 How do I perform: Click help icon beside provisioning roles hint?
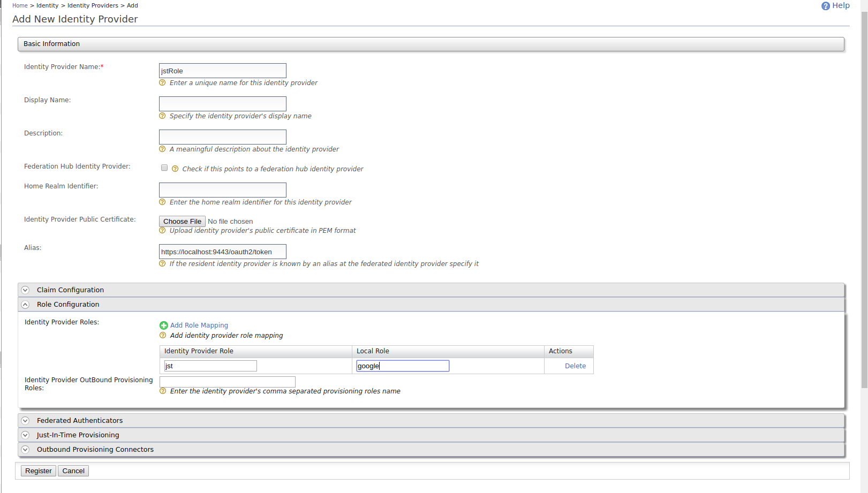tap(163, 391)
